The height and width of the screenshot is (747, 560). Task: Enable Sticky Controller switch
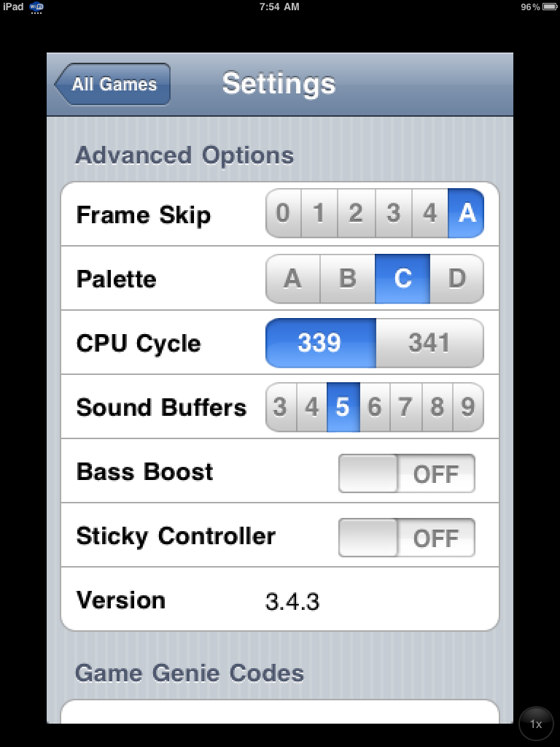tap(406, 538)
